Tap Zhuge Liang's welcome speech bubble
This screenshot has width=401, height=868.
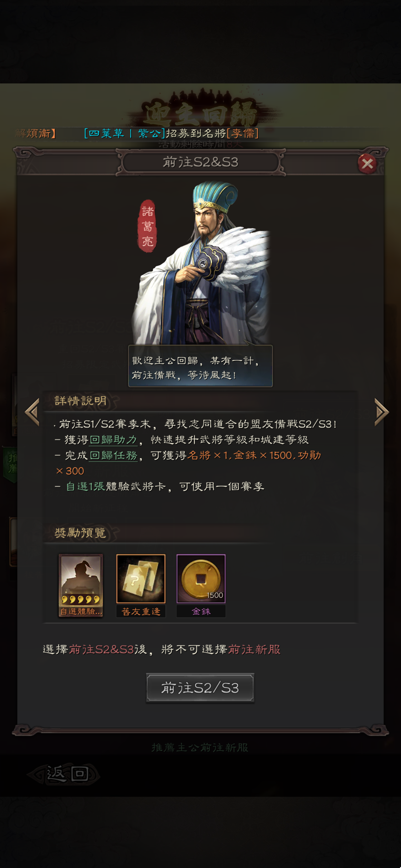200,366
